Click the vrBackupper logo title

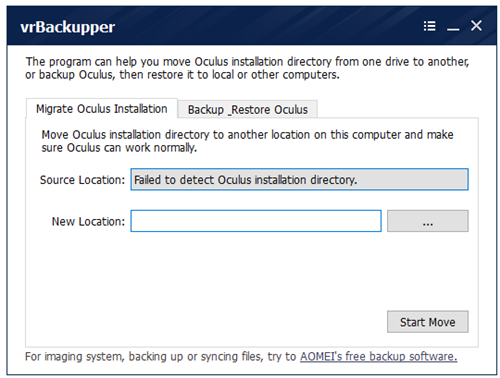coord(67,27)
